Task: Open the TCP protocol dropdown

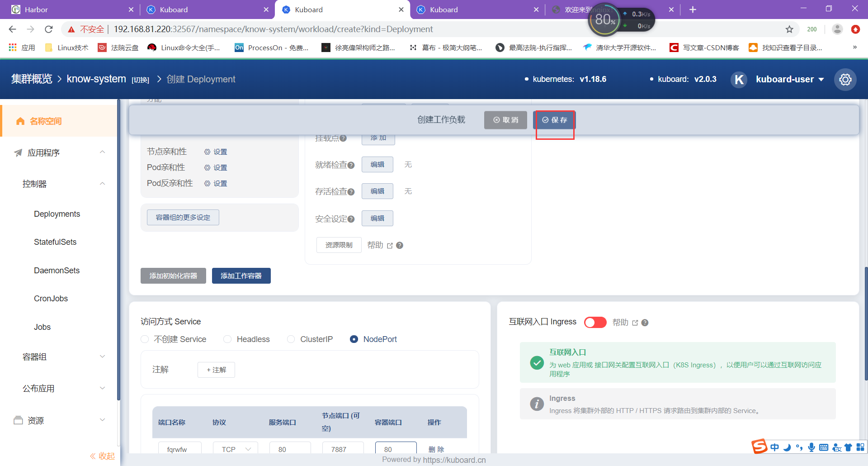Action: click(236, 448)
